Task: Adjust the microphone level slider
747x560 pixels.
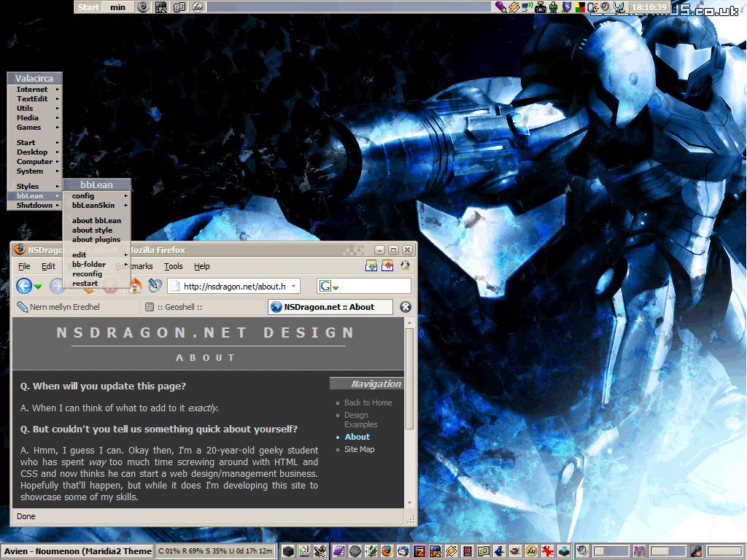Action: (x=724, y=551)
